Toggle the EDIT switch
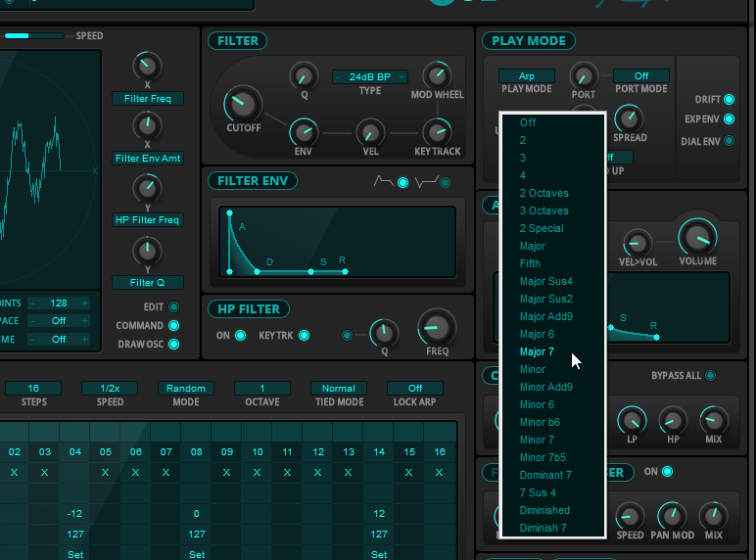756x560 pixels. [x=173, y=306]
